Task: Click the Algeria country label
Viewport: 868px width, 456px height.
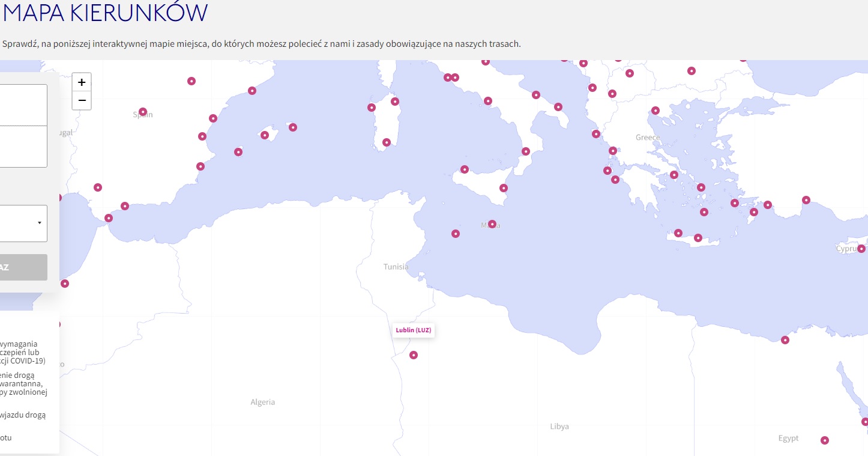Action: click(263, 402)
